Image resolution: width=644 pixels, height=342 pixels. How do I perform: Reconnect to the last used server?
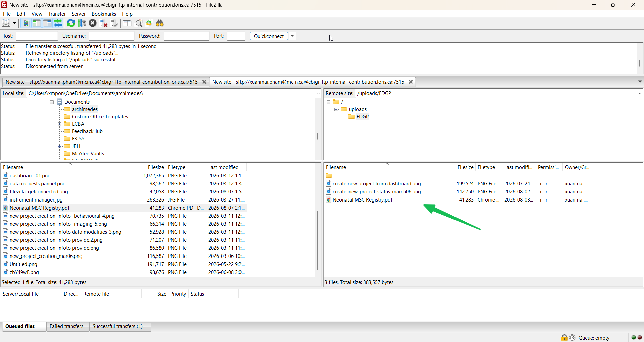click(x=114, y=23)
